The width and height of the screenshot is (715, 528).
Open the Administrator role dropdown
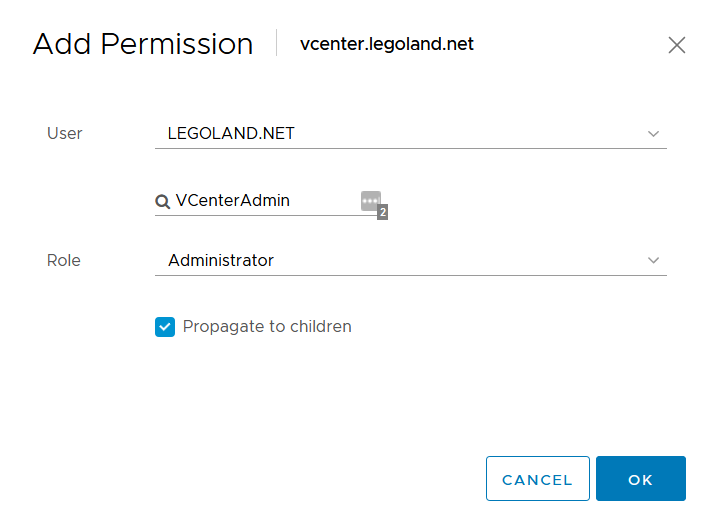(400, 260)
